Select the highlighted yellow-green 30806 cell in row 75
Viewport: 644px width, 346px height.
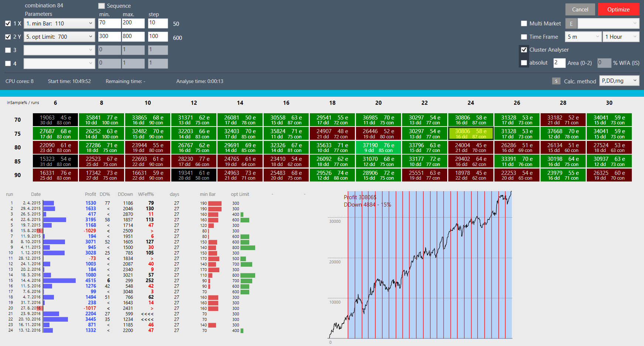470,134
